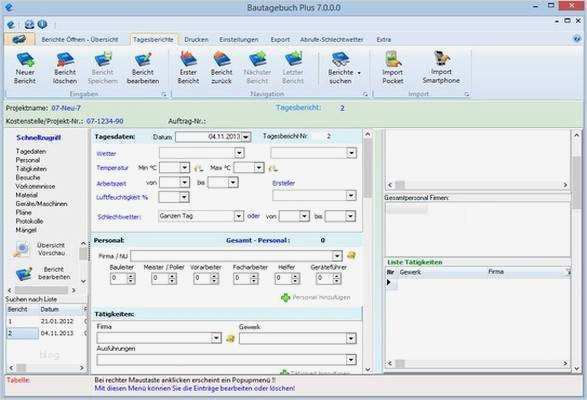Click horizontal scrollbar under report list

(x=46, y=368)
